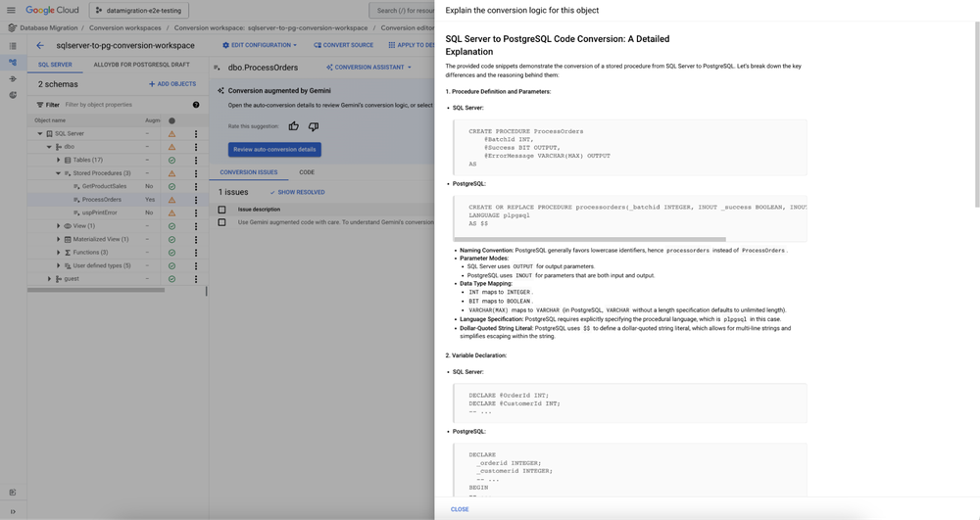Go back with the workspace arrow
The width and height of the screenshot is (980, 520).
pos(40,46)
